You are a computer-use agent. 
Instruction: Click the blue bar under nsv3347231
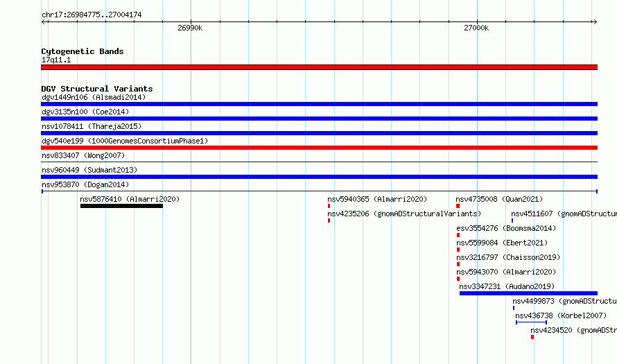528,293
